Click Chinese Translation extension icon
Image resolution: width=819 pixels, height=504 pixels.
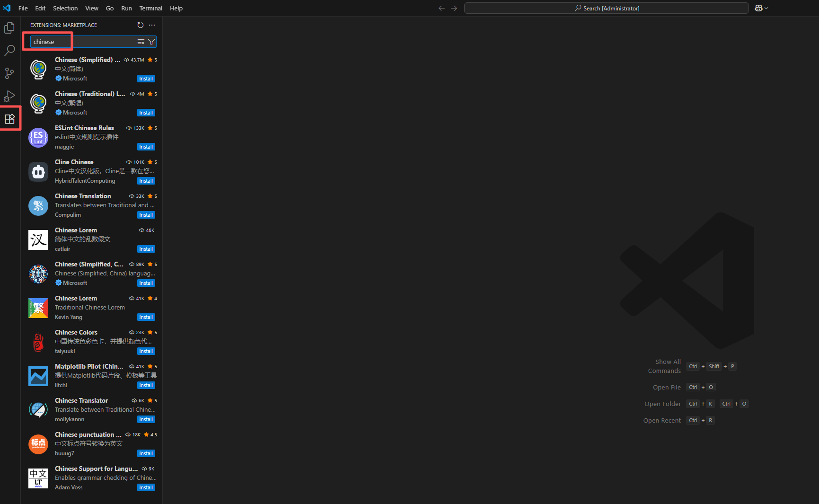[x=38, y=205]
